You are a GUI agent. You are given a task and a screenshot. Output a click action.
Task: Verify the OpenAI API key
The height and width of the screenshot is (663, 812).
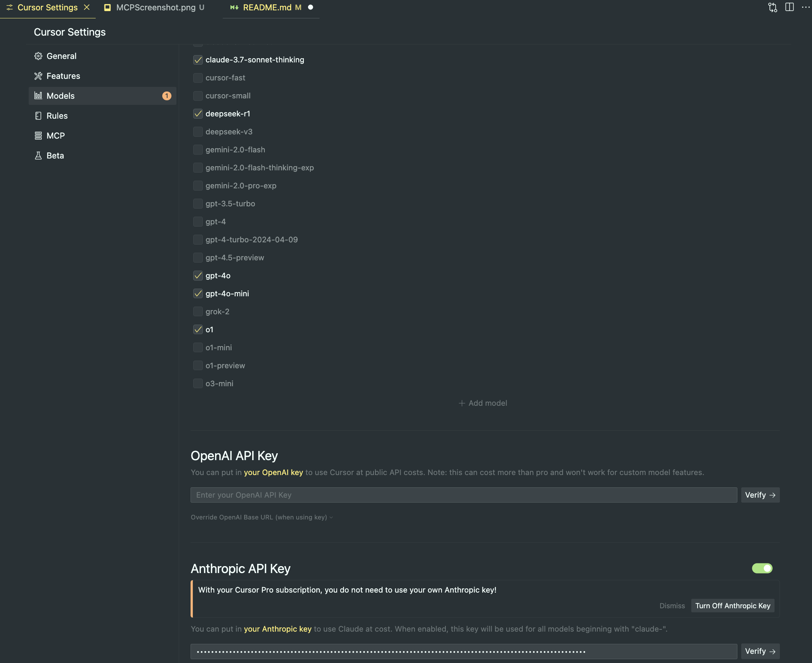[760, 495]
